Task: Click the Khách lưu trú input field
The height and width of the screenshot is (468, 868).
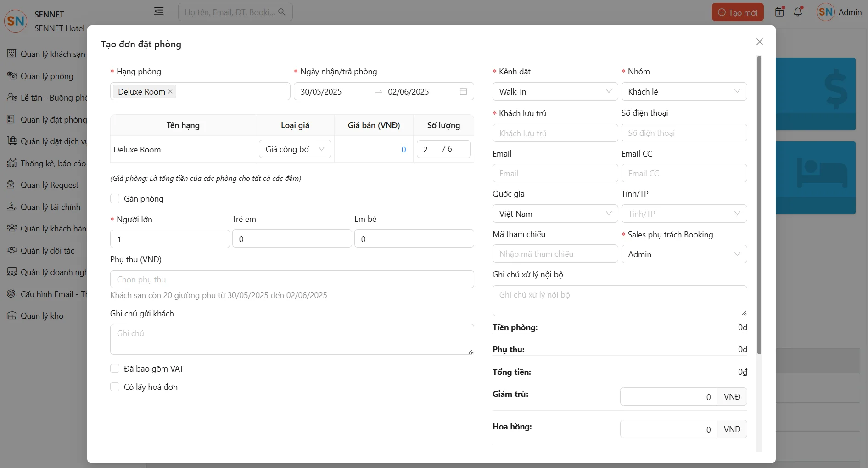Action: 555,133
